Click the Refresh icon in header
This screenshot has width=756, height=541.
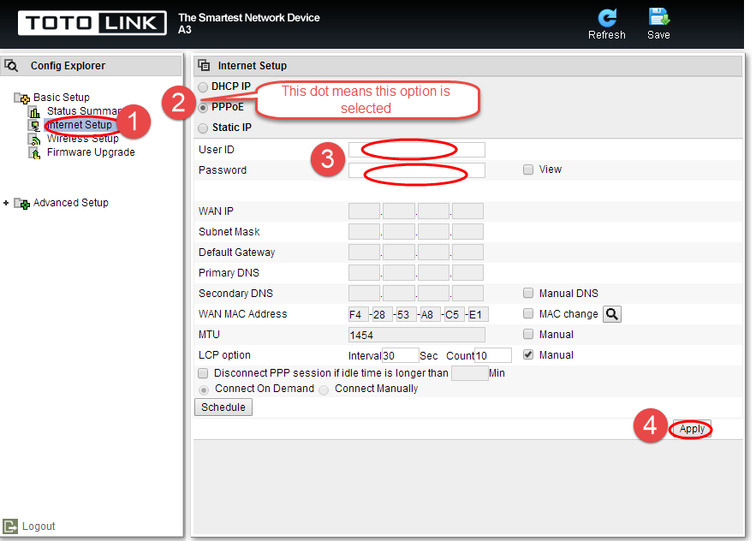point(606,18)
